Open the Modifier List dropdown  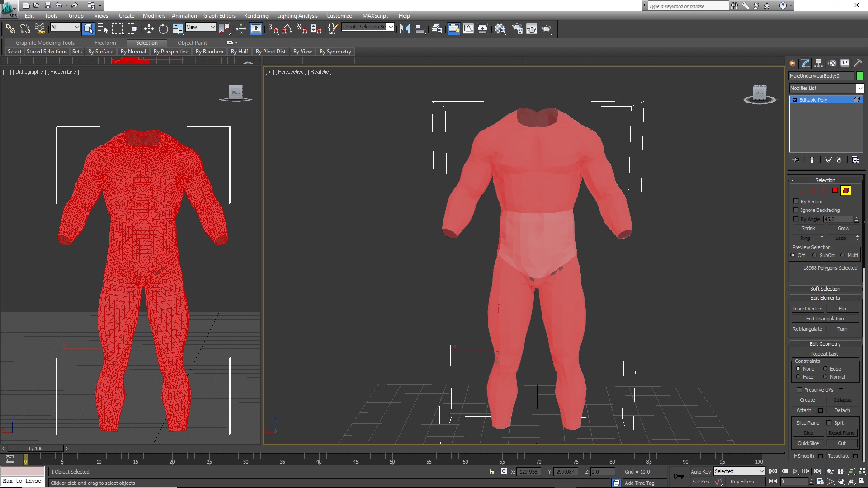pyautogui.click(x=826, y=88)
